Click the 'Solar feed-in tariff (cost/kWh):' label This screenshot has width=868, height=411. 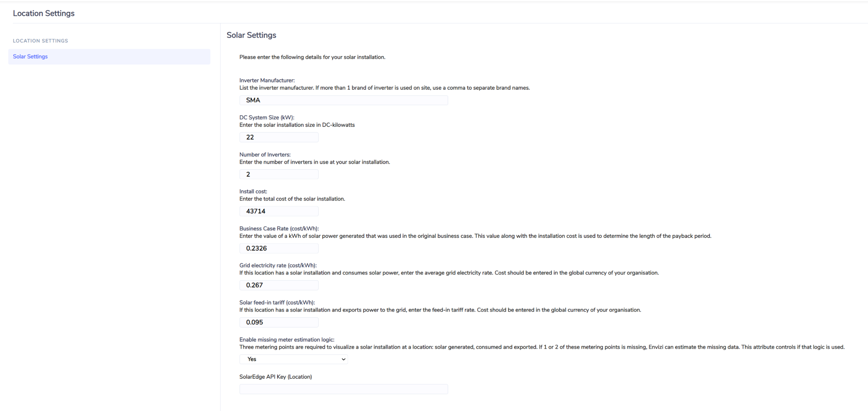pos(277,303)
